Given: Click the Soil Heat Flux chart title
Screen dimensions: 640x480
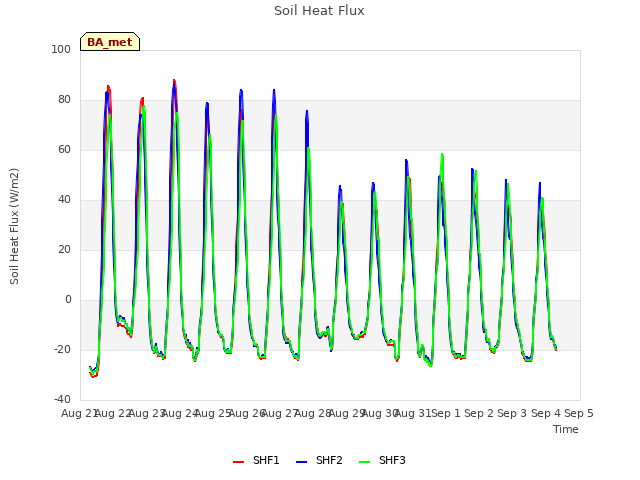Looking at the screenshot, I should 319,11.
